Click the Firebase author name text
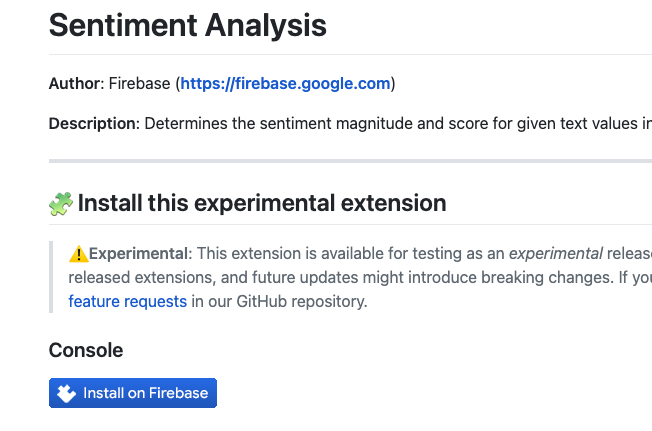 coord(139,84)
